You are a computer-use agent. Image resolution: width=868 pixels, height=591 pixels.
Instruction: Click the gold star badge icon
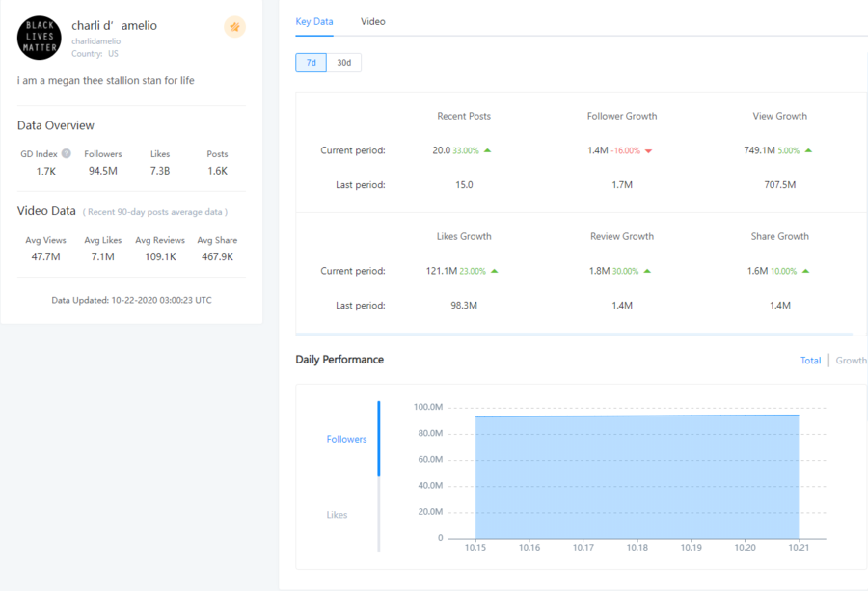point(234,27)
